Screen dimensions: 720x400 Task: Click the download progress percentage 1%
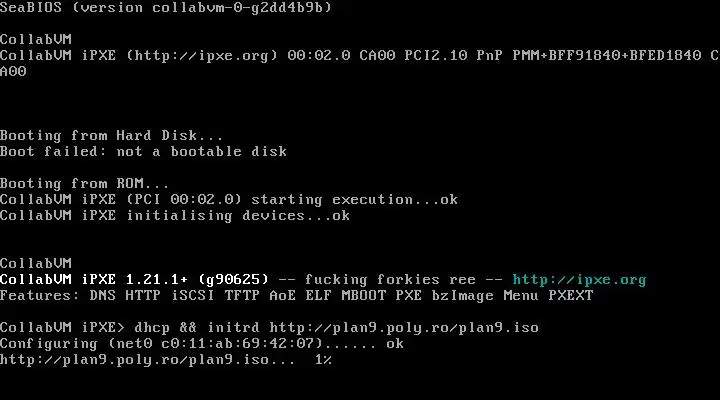(x=323, y=360)
